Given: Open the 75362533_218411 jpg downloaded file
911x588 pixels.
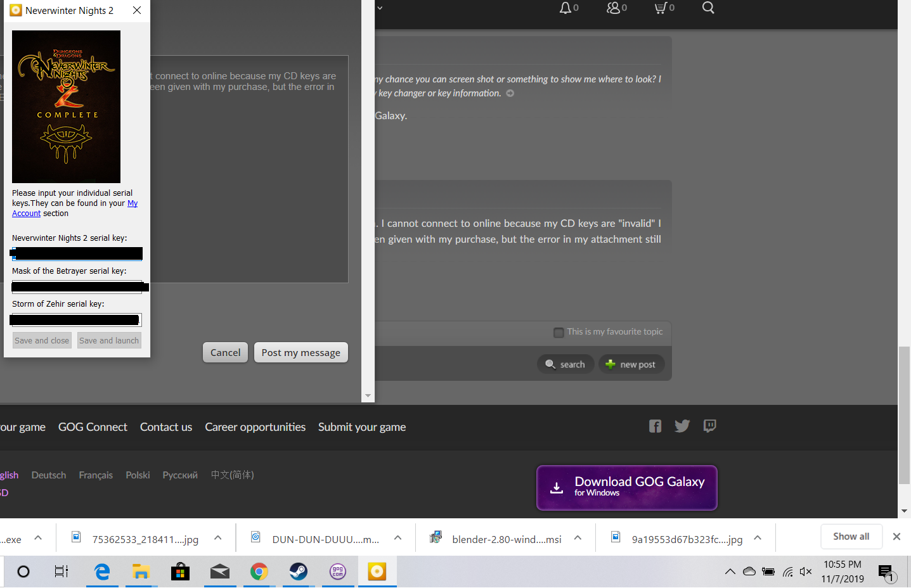Looking at the screenshot, I should coord(145,539).
